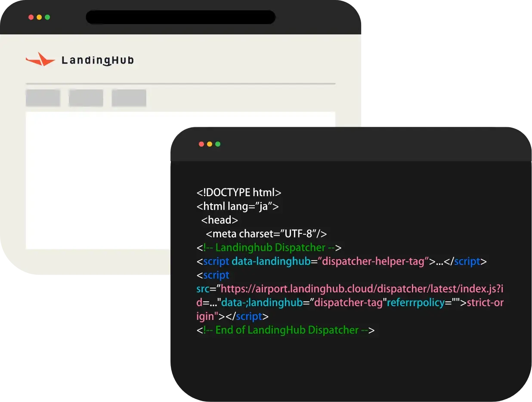The height and width of the screenshot is (402, 532).
Task: Click the "End of LandingHub Dispatcher" comment
Action: pyautogui.click(x=286, y=330)
